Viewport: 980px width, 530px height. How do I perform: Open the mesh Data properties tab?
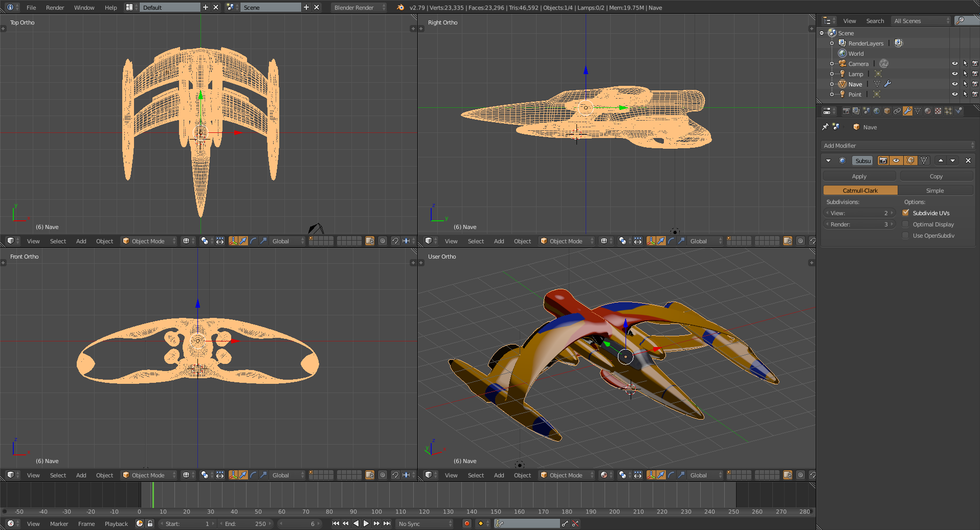918,111
